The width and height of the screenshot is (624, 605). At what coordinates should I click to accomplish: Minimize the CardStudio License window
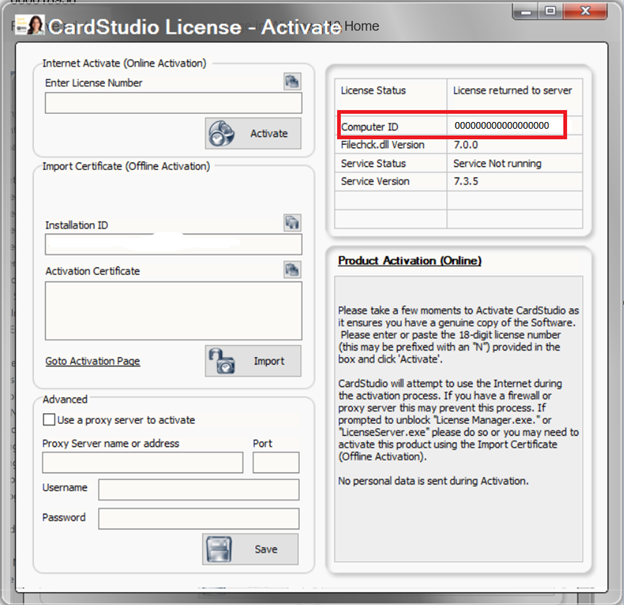[526, 11]
